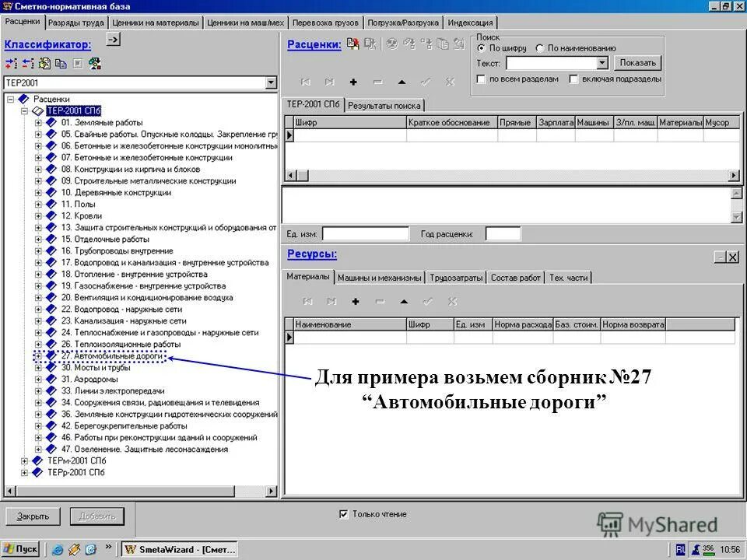Toggle the Только чтение checkbox
This screenshot has width=747, height=560.
343,514
